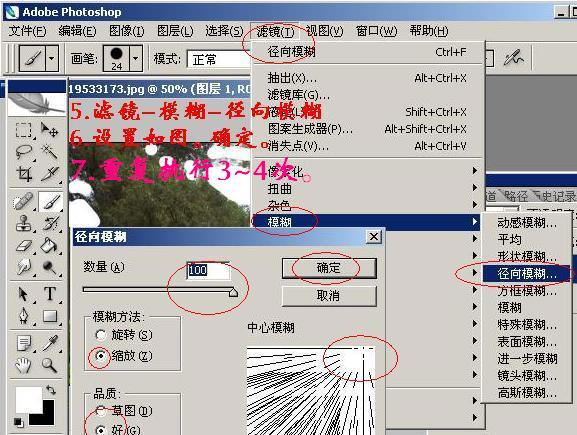This screenshot has height=435, width=577.
Task: Select 草图 (D) quality radio
Action: (x=100, y=411)
